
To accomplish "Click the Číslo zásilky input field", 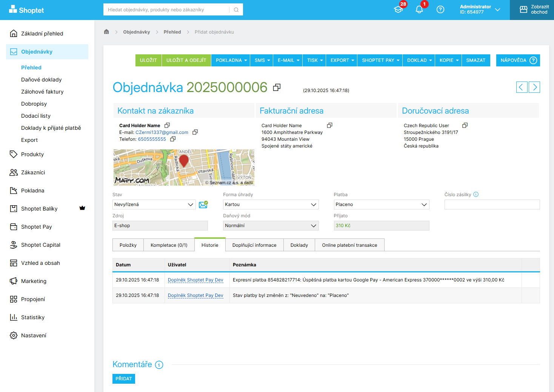I will pyautogui.click(x=492, y=204).
